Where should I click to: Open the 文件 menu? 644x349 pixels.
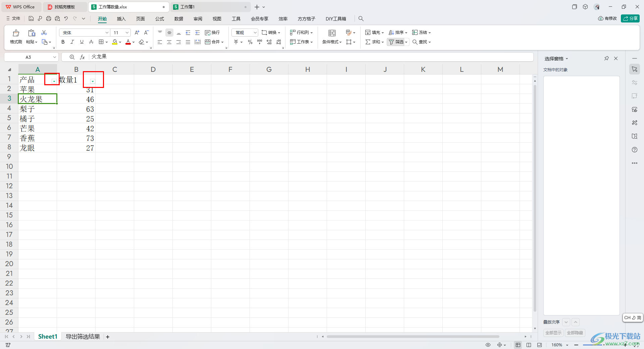coord(13,18)
